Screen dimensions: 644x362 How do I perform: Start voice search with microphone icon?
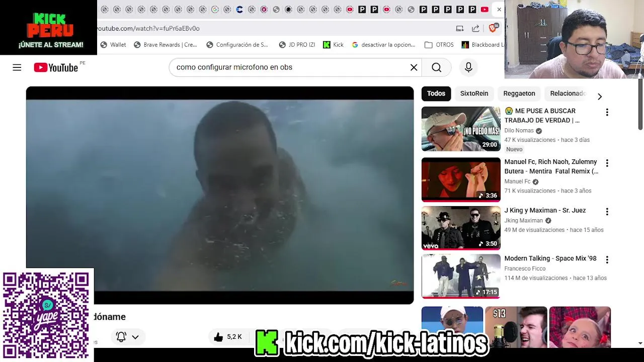click(468, 67)
